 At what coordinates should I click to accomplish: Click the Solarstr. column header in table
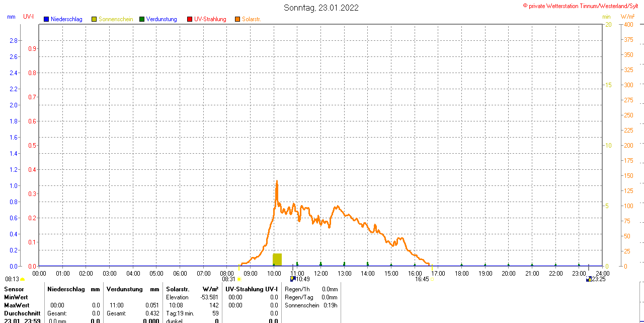click(177, 289)
